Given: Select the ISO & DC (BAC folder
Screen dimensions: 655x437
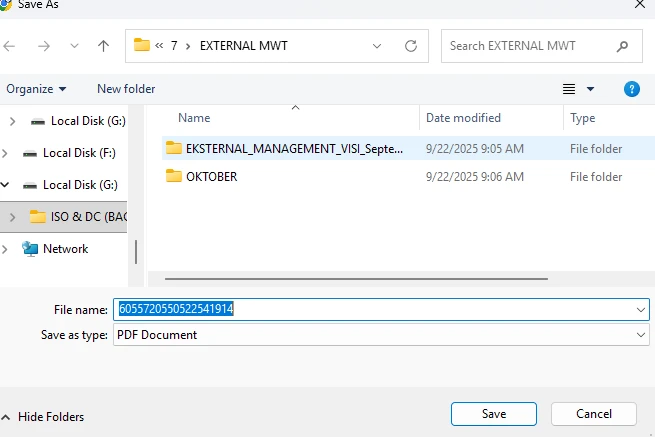Looking at the screenshot, I should click(89, 217).
